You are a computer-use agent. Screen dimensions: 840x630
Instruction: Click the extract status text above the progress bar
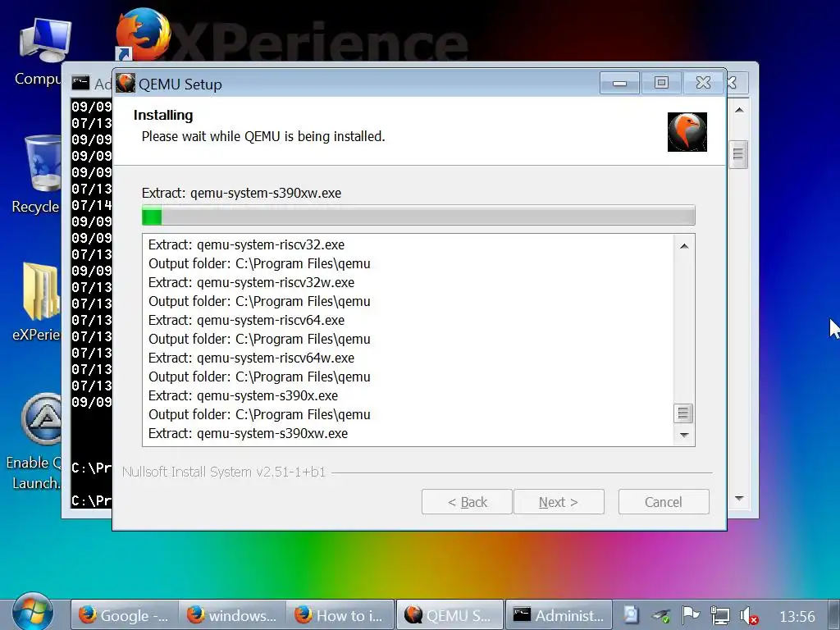[241, 193]
